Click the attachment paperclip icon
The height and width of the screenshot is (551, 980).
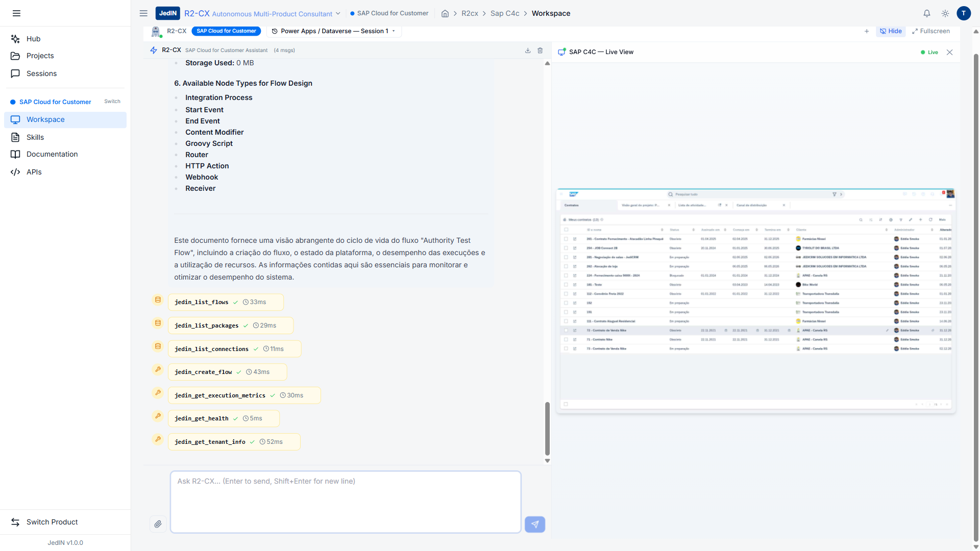point(158,524)
